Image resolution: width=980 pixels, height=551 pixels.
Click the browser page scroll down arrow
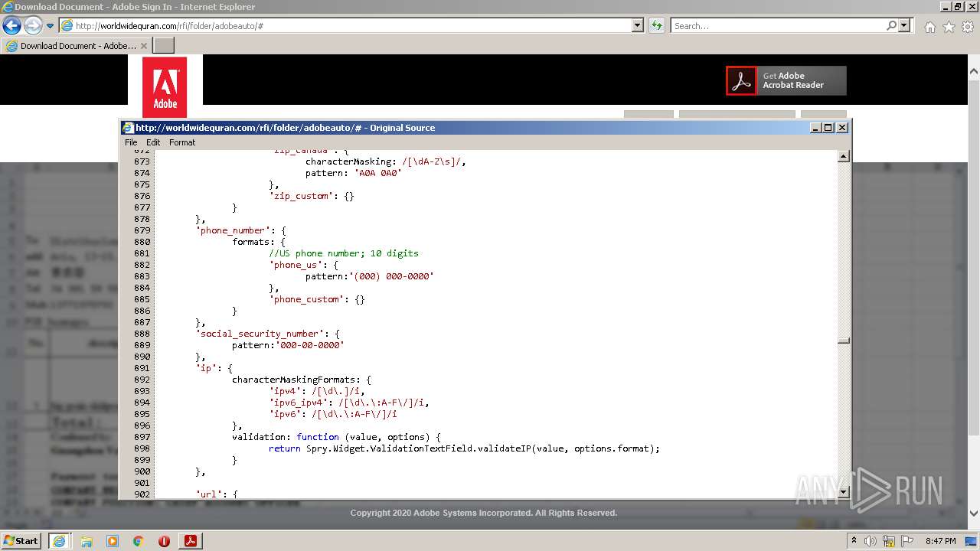974,514
